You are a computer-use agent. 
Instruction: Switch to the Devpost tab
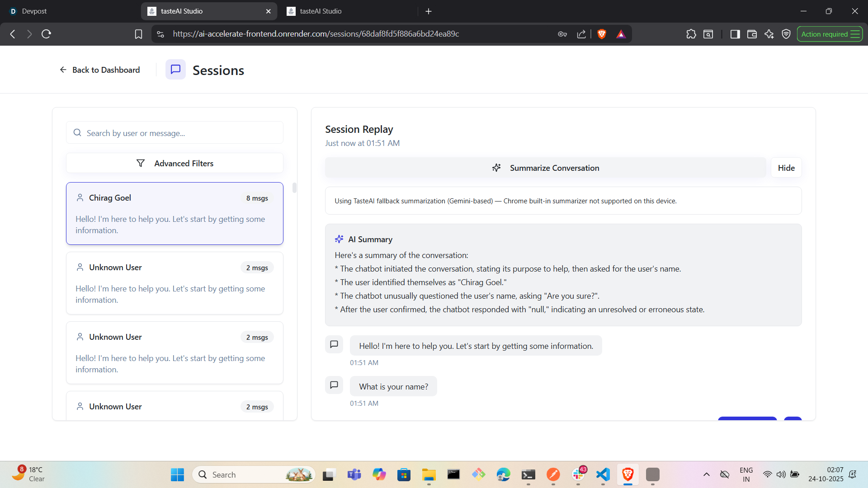pyautogui.click(x=34, y=11)
